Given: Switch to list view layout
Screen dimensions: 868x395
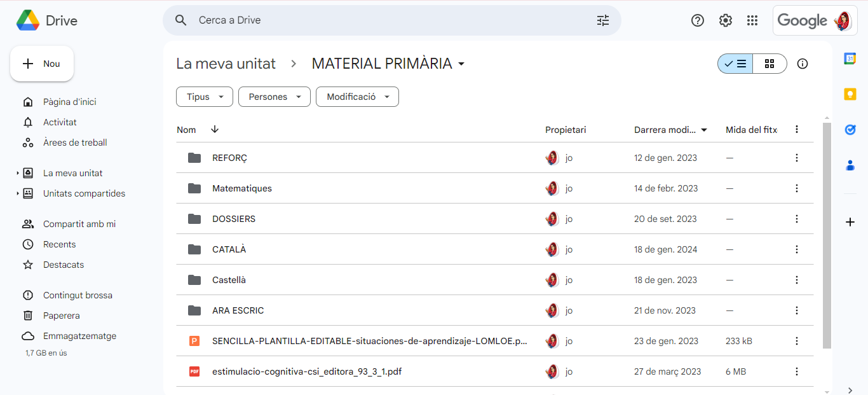Looking at the screenshot, I should [736, 64].
